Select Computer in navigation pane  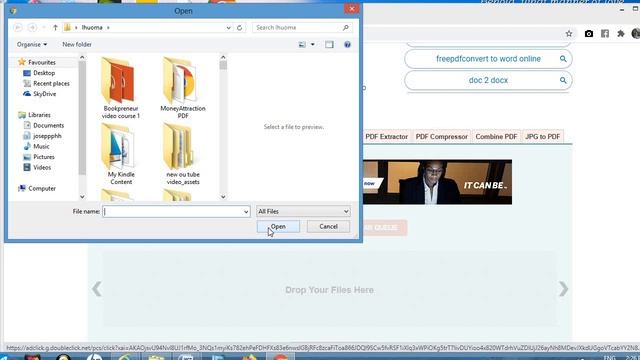(x=42, y=188)
